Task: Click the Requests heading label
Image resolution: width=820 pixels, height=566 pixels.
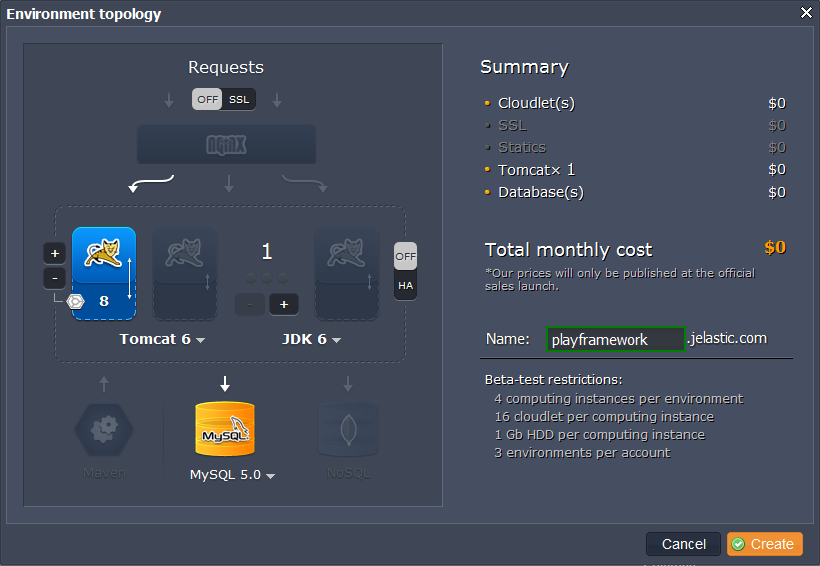Action: pos(226,67)
